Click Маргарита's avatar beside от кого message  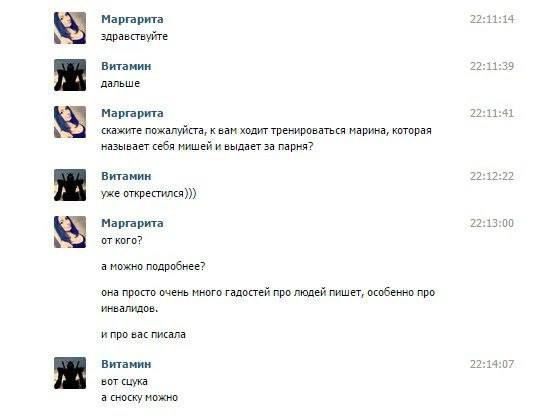[x=70, y=232]
